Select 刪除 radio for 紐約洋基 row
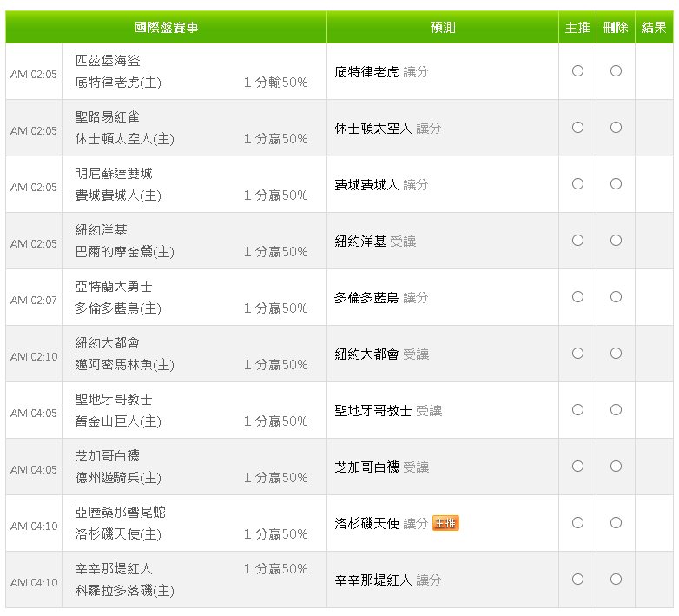The width and height of the screenshot is (679, 616). 616,241
